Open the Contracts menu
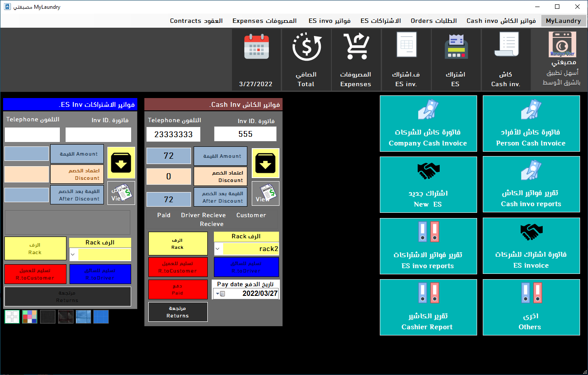This screenshot has height=375, width=588. [x=196, y=21]
